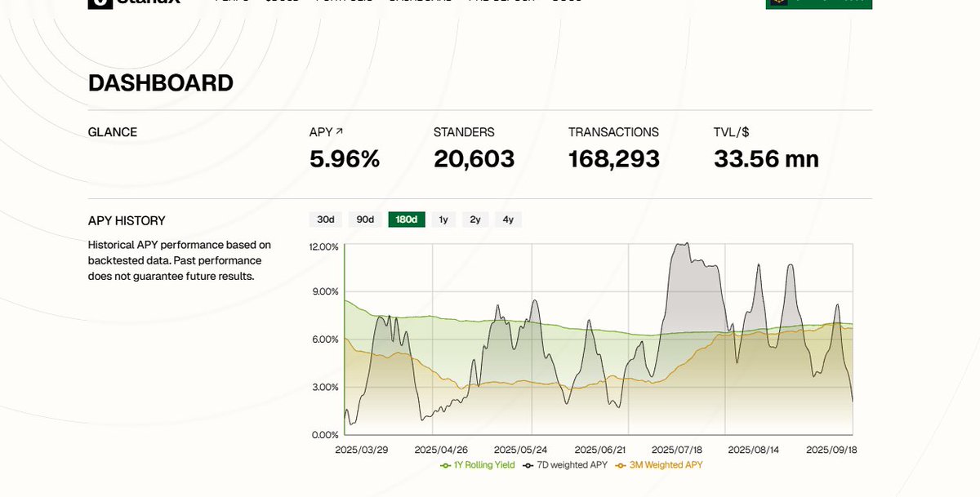Click the 2025/08/14 date label
Screen dimensions: 980x497
click(753, 450)
